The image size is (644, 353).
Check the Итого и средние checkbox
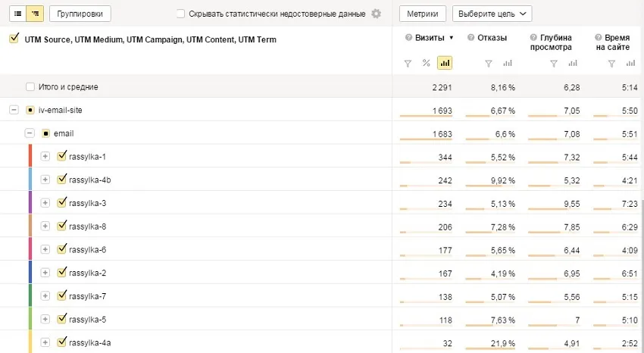30,87
